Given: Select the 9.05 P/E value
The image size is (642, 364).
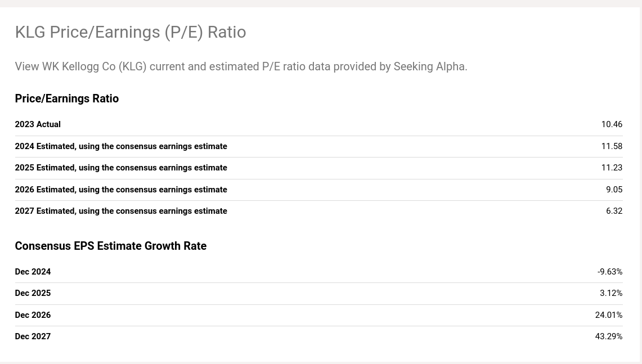Looking at the screenshot, I should [614, 190].
